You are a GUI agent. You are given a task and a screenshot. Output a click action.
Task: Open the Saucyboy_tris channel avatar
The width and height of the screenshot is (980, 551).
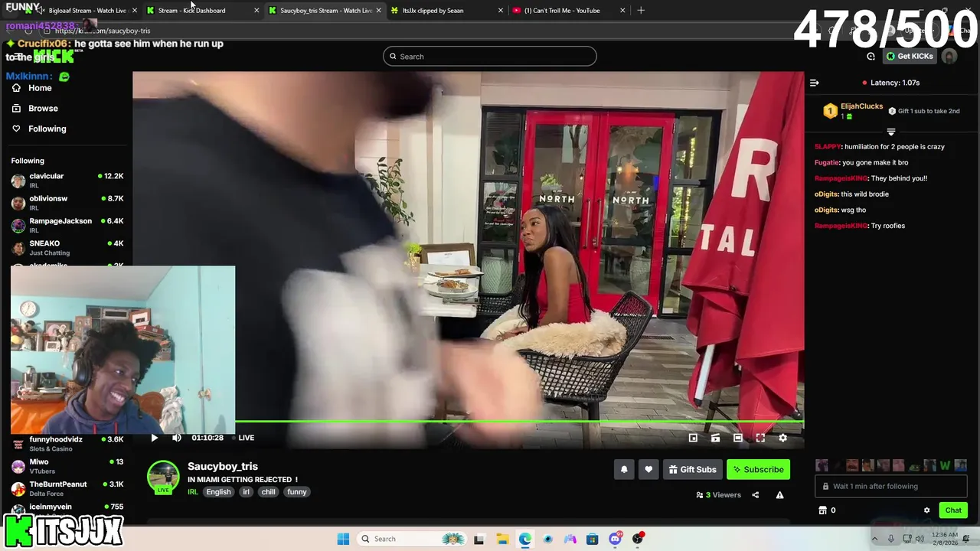pos(163,477)
